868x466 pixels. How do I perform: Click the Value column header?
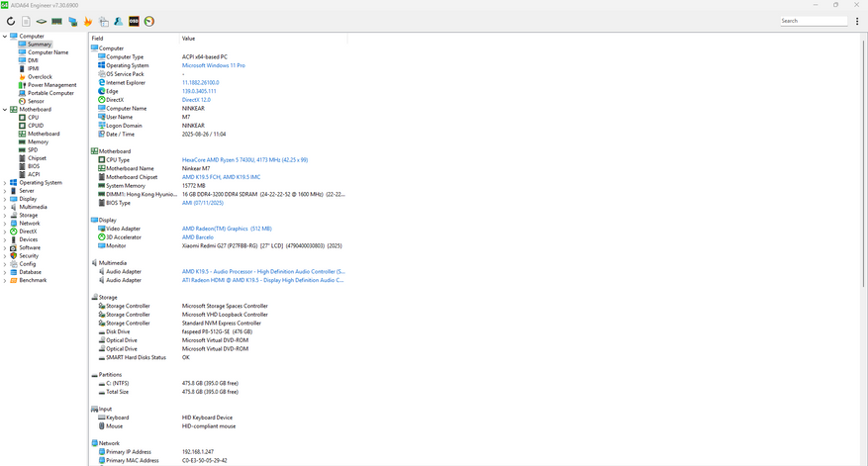tap(263, 39)
